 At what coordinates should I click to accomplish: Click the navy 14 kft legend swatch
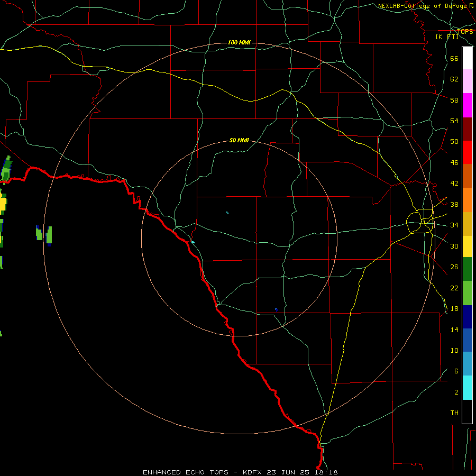point(467,317)
